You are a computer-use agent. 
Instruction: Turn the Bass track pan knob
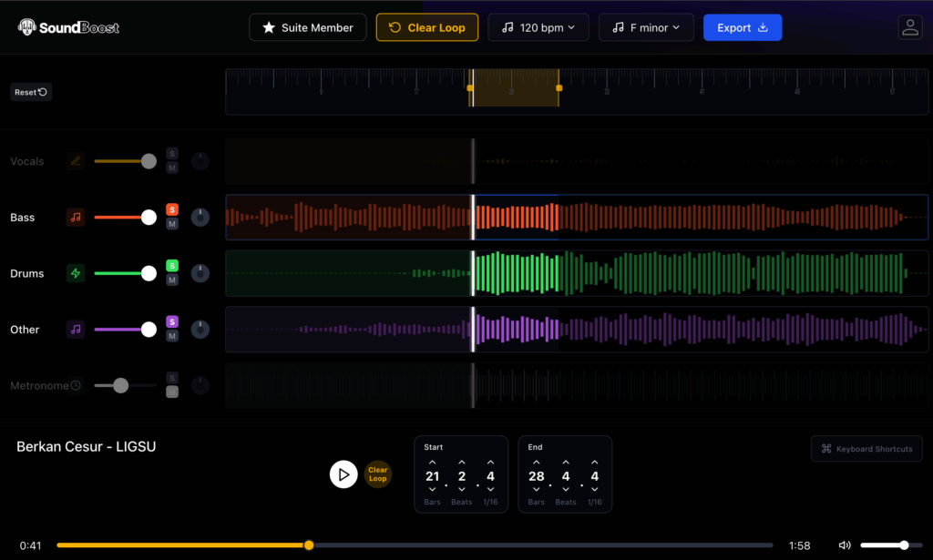200,218
